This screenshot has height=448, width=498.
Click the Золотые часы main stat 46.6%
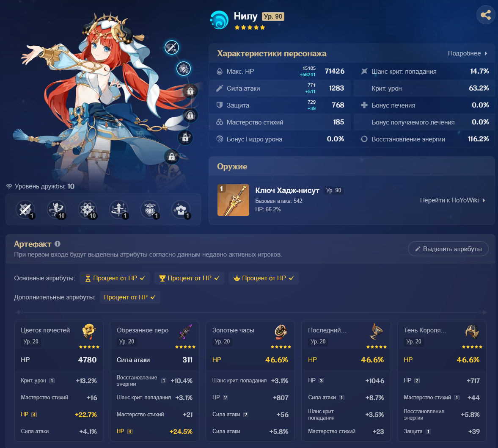[277, 360]
